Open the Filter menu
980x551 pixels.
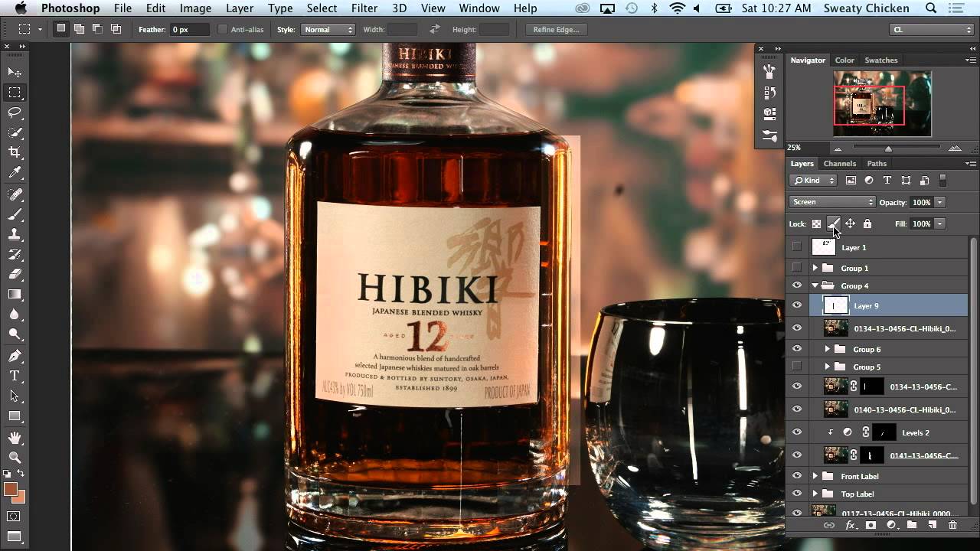pyautogui.click(x=364, y=8)
